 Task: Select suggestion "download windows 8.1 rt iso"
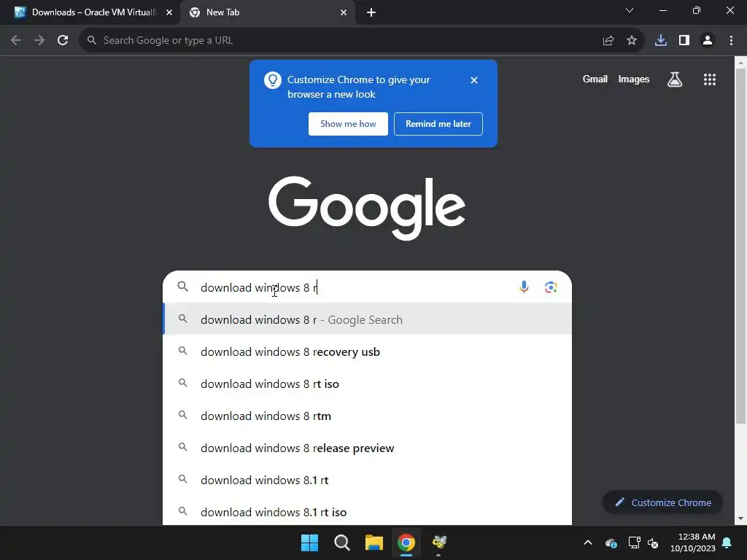[x=368, y=512]
